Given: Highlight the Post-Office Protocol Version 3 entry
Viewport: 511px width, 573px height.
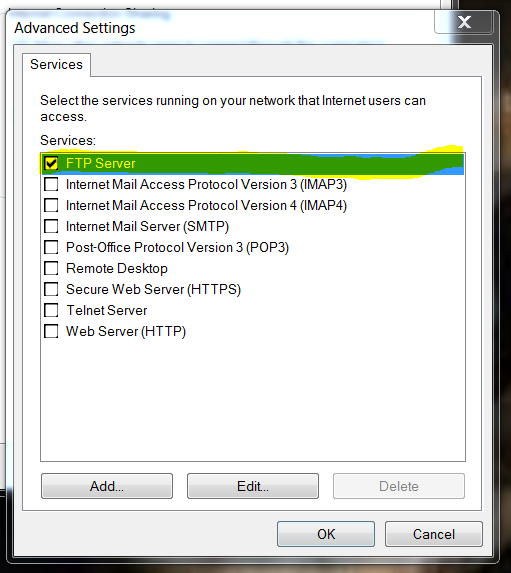Looking at the screenshot, I should coord(177,247).
